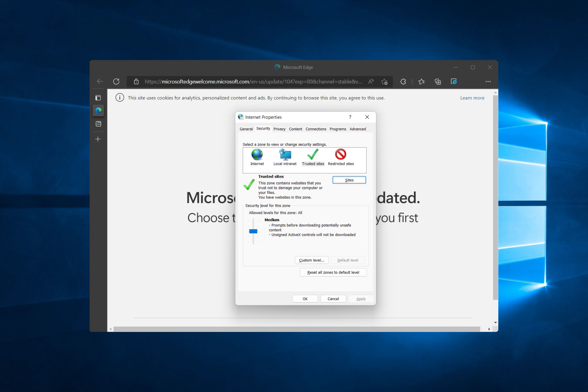
Task: Open the Sites button
Action: click(349, 180)
